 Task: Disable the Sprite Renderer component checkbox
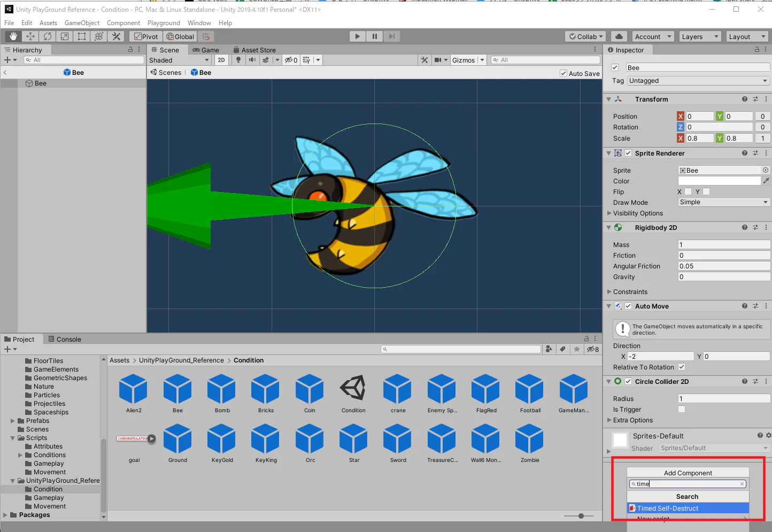(x=628, y=153)
